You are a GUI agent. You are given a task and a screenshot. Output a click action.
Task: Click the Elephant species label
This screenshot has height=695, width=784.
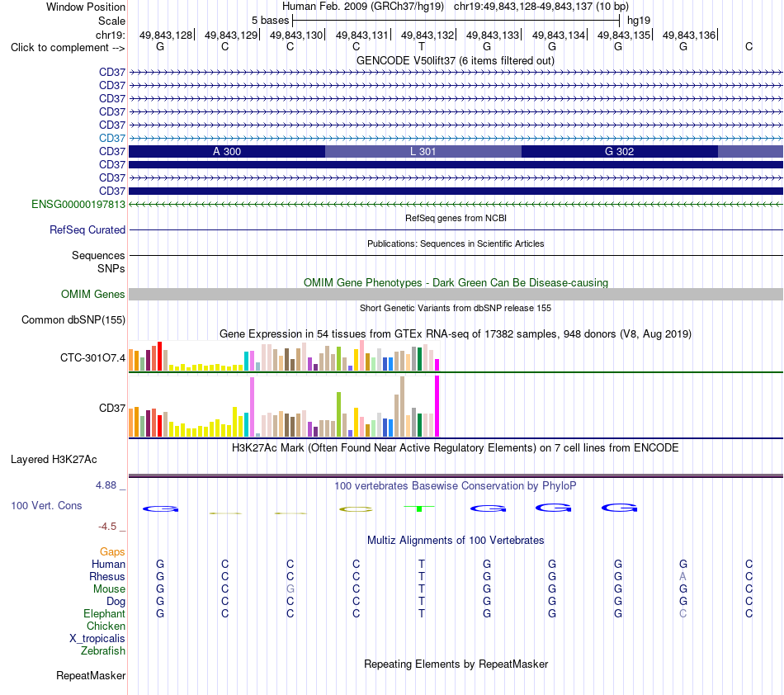(x=105, y=613)
